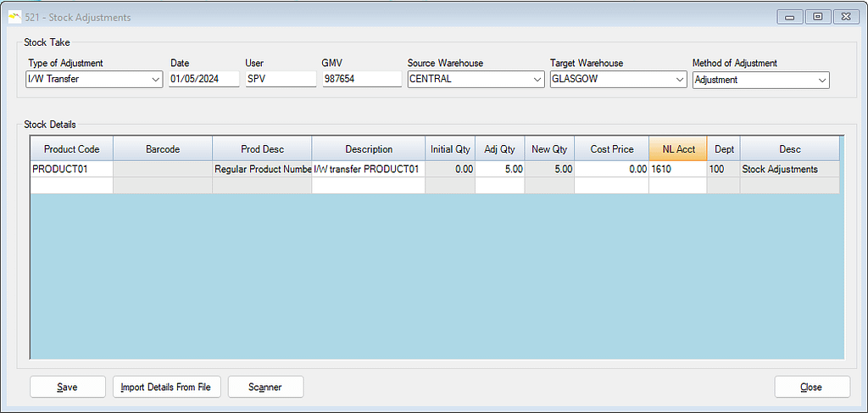Click the Cost Price cell showing 0.00
The width and height of the screenshot is (868, 413).
(x=611, y=170)
